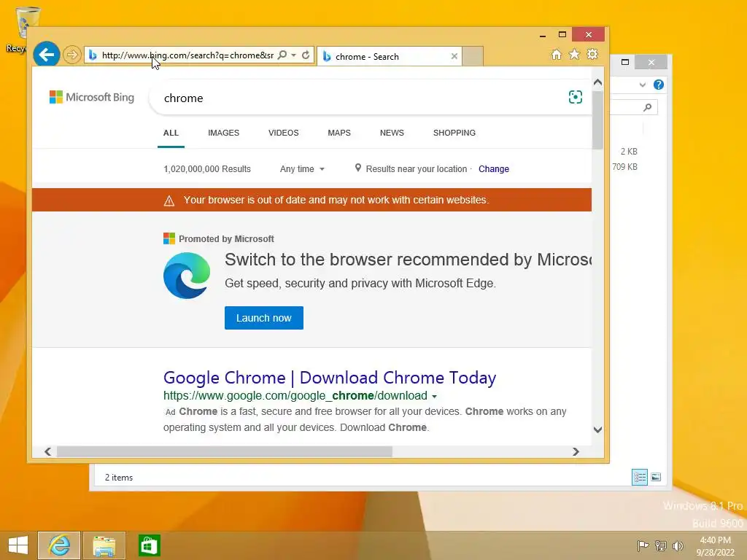The width and height of the screenshot is (747, 560).
Task: Click the green google.com/google_chrome/download URL
Action: [295, 396]
